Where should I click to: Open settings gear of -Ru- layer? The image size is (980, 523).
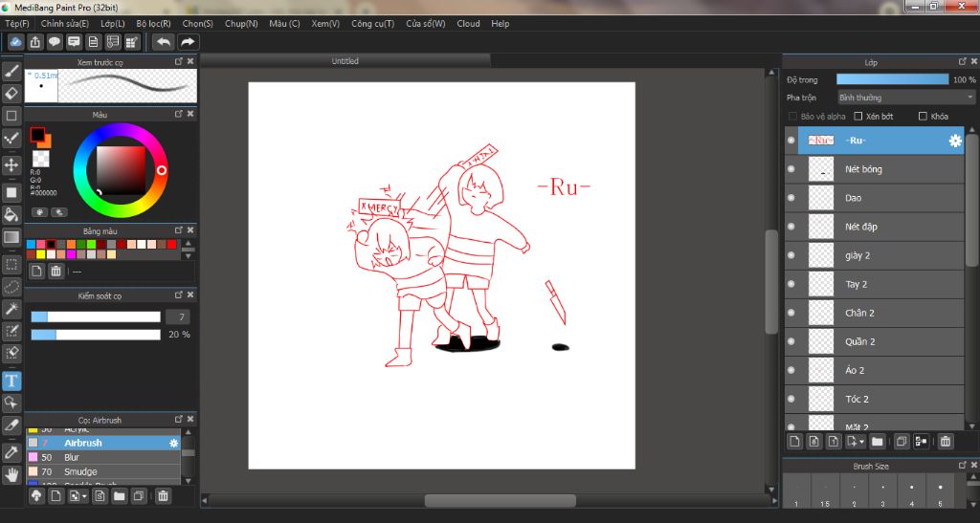[x=955, y=141]
